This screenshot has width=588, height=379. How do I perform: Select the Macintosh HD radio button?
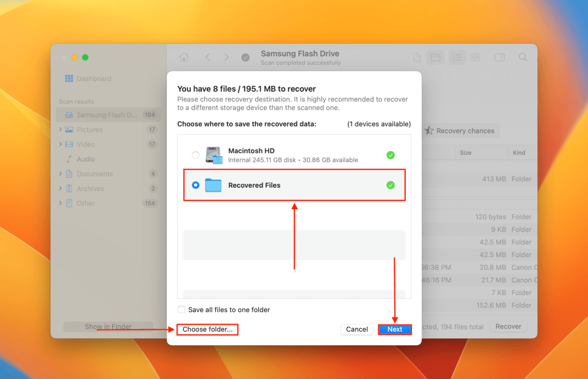coord(196,155)
